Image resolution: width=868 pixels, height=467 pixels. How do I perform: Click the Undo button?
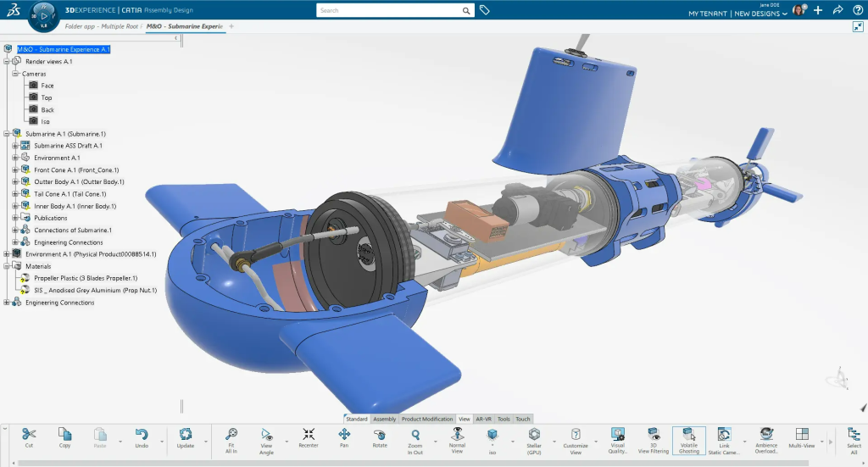click(142, 437)
